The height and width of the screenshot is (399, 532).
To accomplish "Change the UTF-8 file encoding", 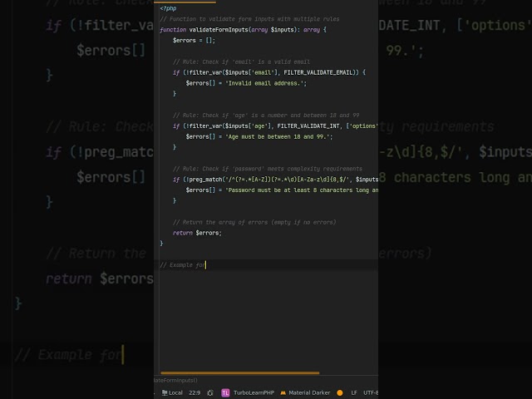I will [x=371, y=392].
